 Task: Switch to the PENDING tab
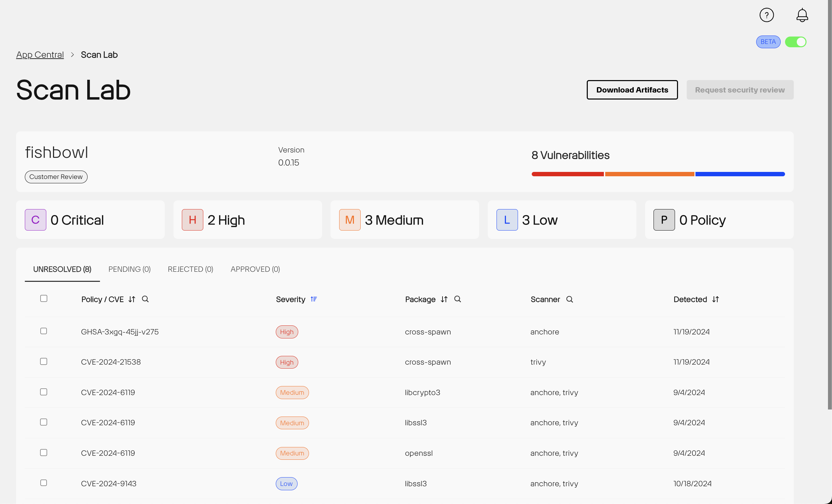click(129, 269)
